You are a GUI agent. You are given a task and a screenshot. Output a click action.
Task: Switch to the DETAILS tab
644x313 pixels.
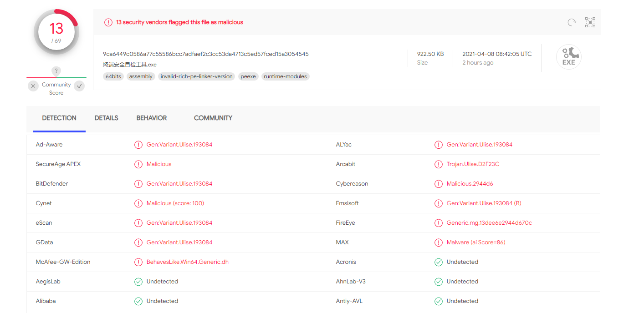[107, 118]
